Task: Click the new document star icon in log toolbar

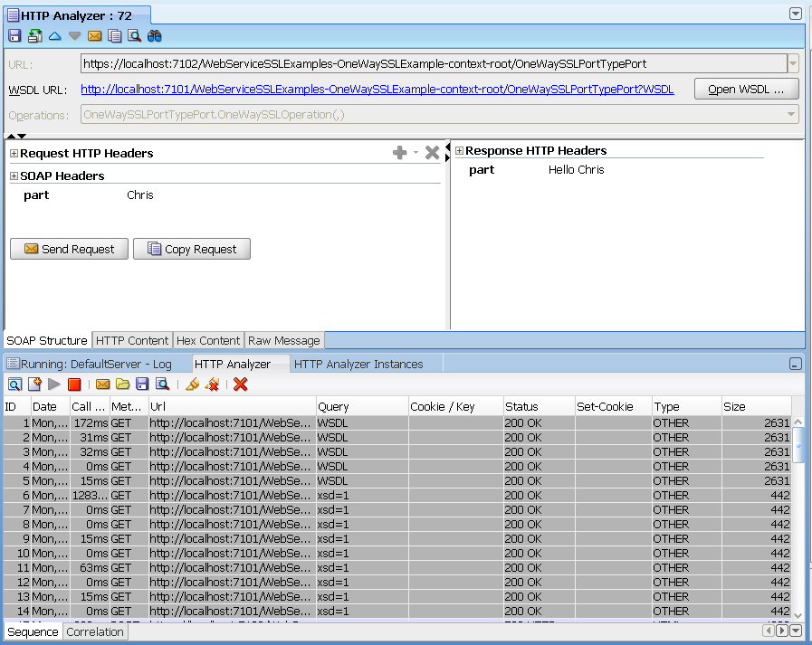Action: pyautogui.click(x=34, y=384)
